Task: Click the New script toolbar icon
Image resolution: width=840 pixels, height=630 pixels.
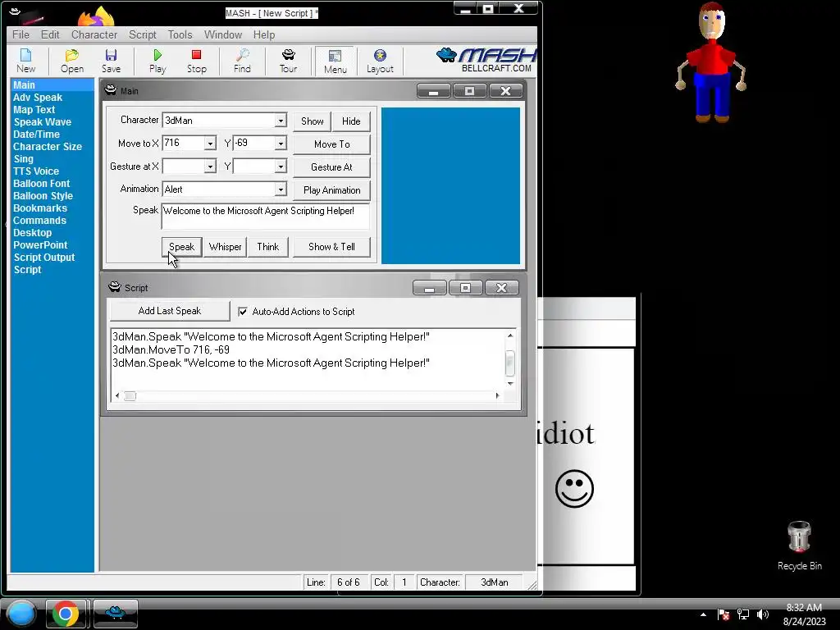Action: coord(25,61)
